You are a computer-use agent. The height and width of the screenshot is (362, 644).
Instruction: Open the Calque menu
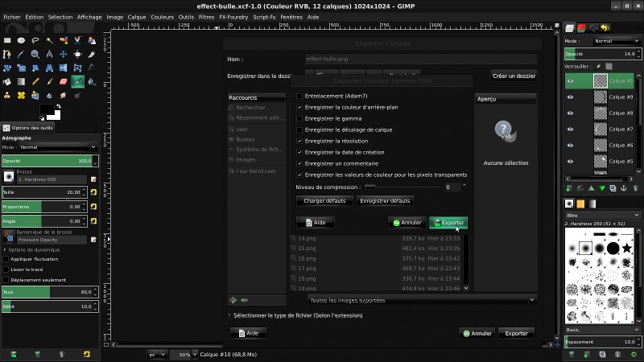[137, 17]
